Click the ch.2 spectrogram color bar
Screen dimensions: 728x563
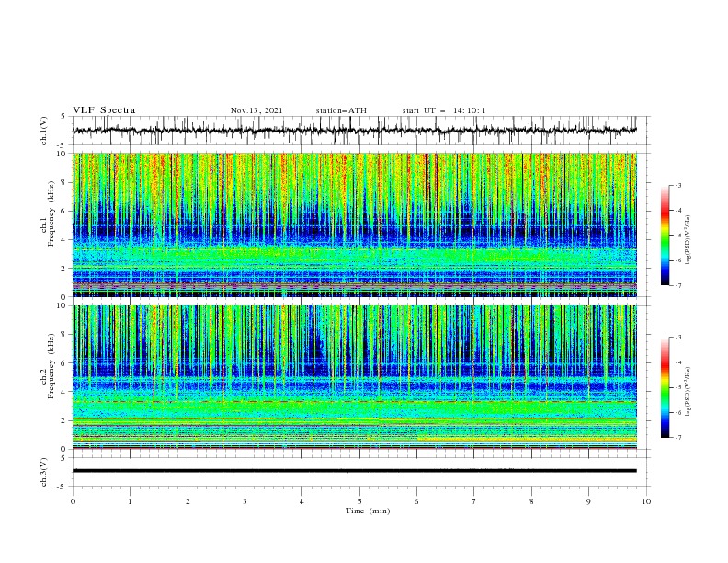(665, 387)
